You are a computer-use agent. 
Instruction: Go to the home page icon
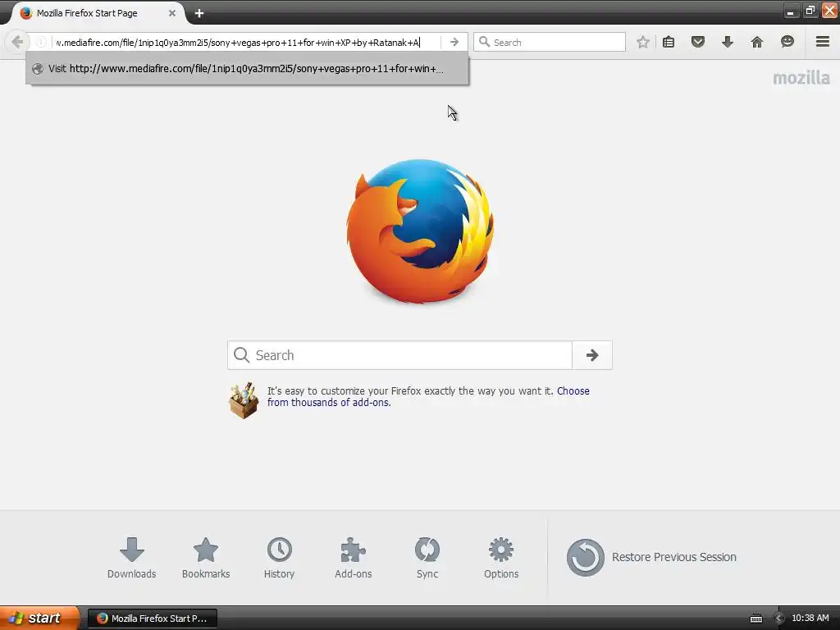point(756,42)
